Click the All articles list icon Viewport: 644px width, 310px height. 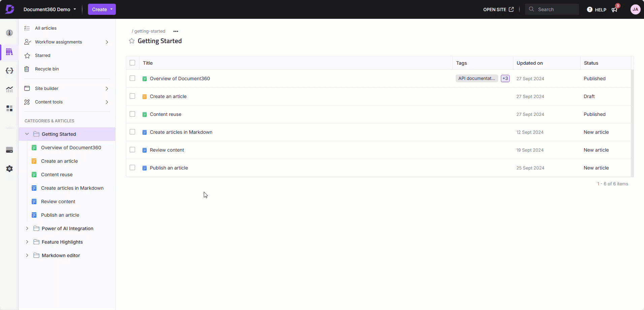27,28
